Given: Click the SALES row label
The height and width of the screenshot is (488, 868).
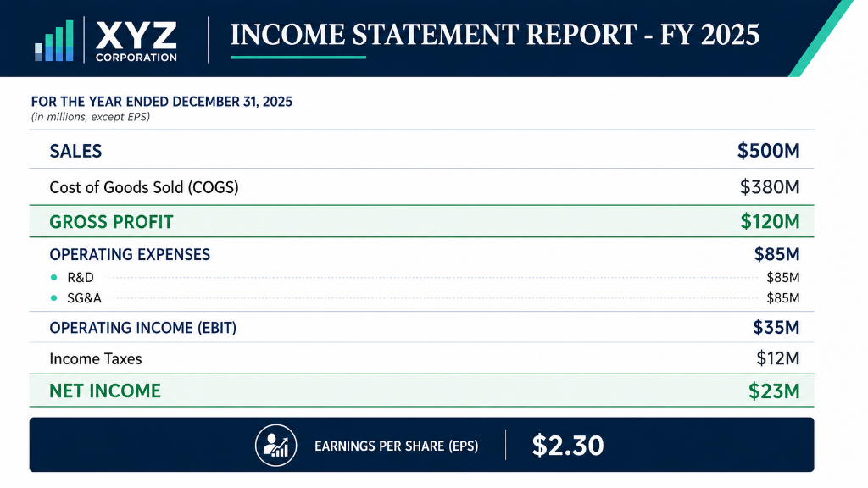Looking at the screenshot, I should pos(75,151).
